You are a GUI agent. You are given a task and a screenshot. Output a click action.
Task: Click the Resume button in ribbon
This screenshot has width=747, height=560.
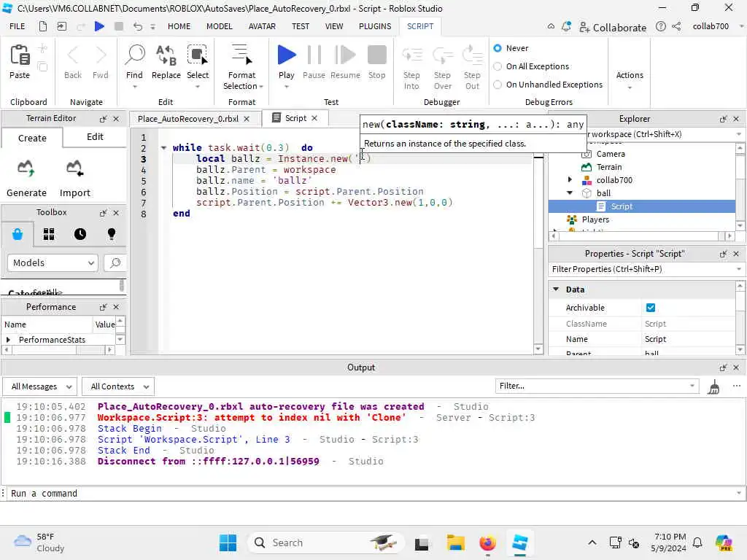click(x=345, y=55)
